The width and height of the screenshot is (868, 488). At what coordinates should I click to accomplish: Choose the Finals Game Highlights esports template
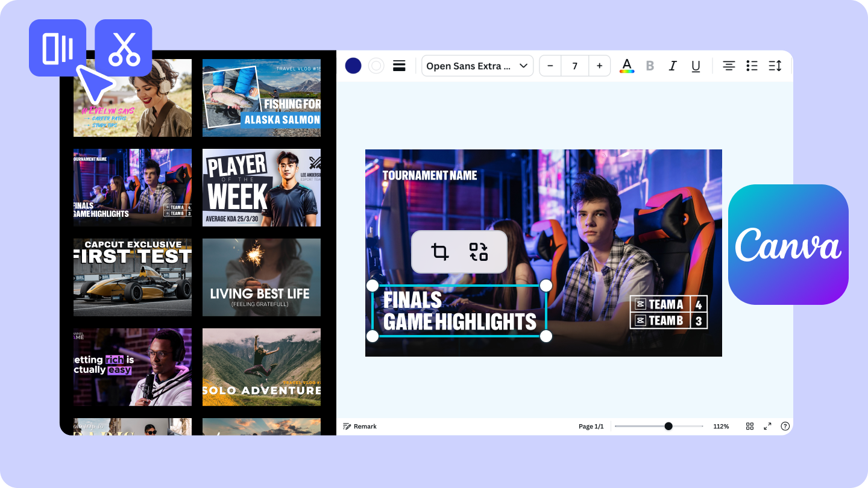133,187
